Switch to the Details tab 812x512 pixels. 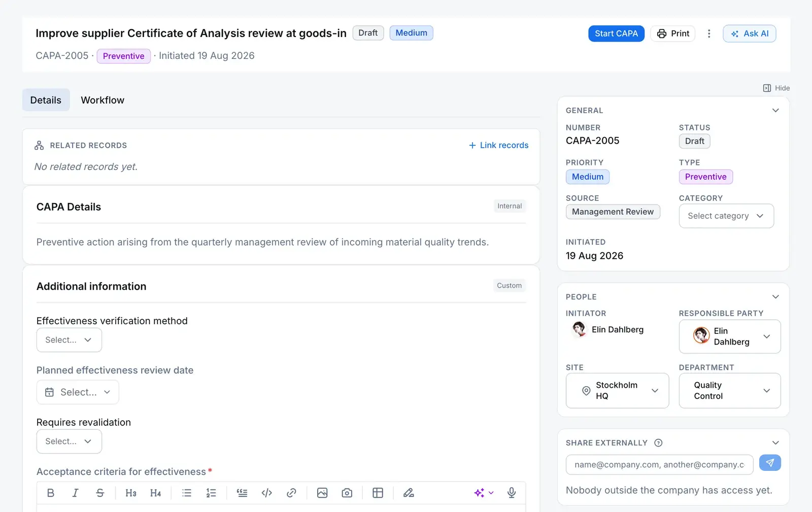pos(46,100)
